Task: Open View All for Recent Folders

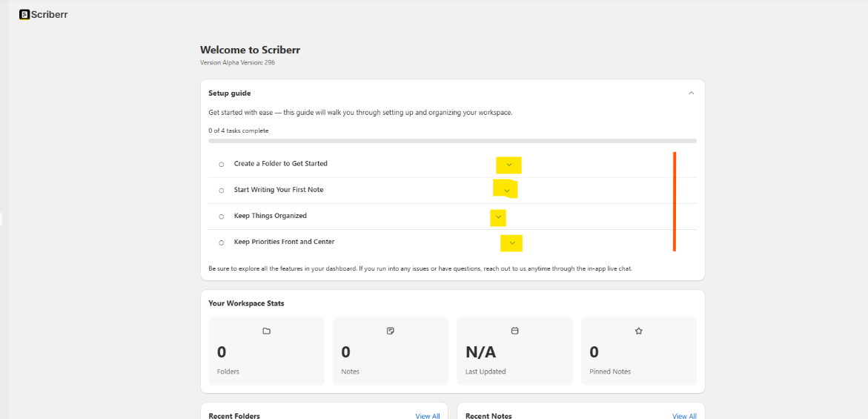Action: click(428, 416)
